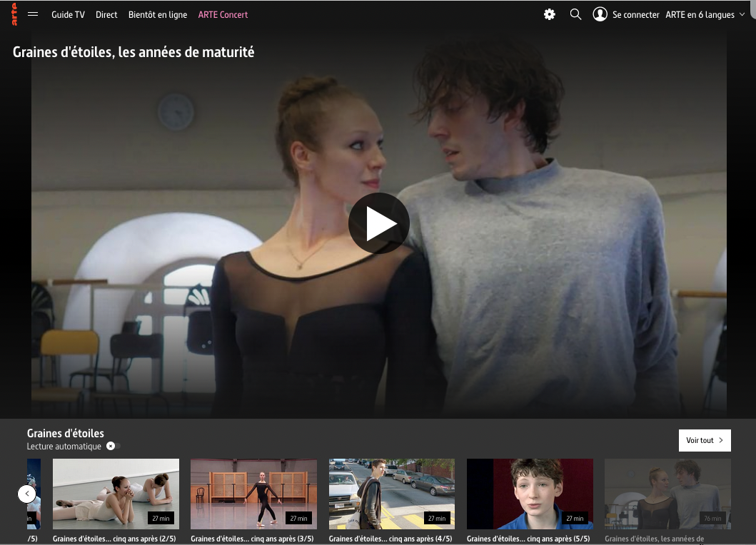Toggle Lecture automatique switch
This screenshot has height=545, width=756.
click(x=114, y=447)
